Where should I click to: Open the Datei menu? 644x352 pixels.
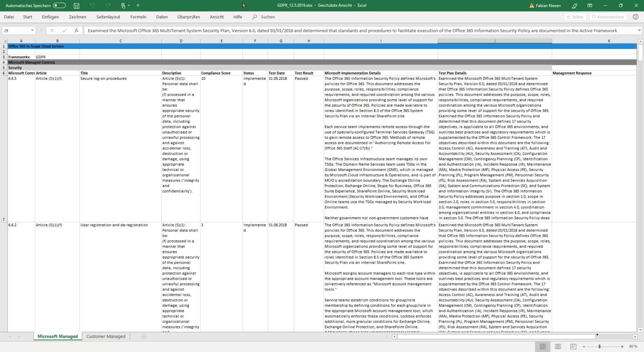(9, 17)
